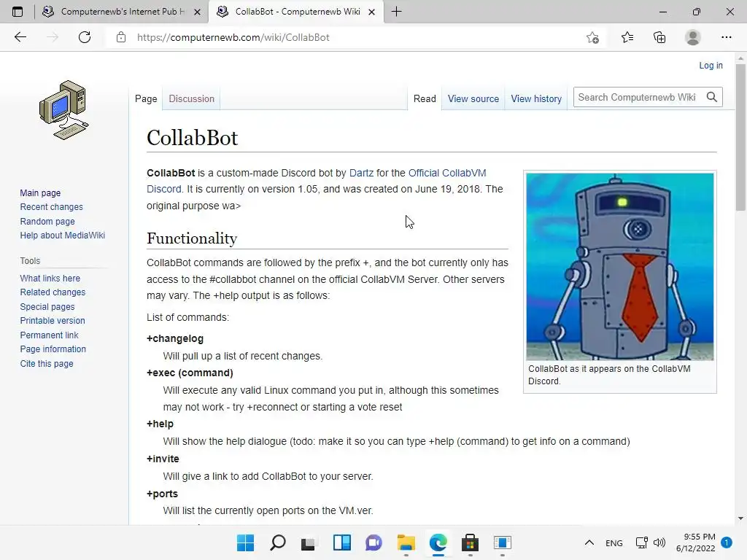Open Cite this page link
This screenshot has height=560, width=747.
[x=47, y=363]
